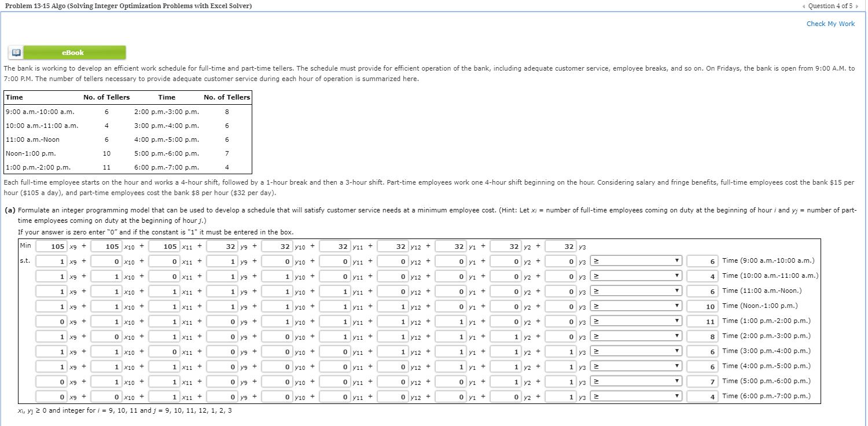This screenshot has width=868, height=426.
Task: Click right-hand side field for 2:00 p.m.-3:00 p.m.
Action: tap(703, 336)
